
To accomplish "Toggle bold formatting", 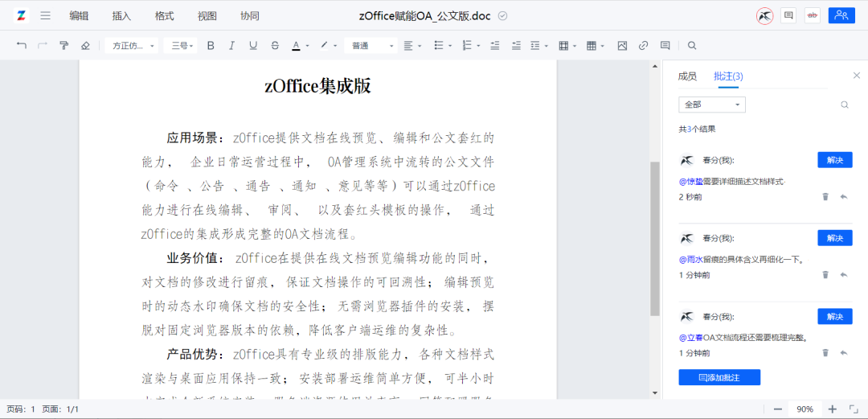I will pos(211,46).
